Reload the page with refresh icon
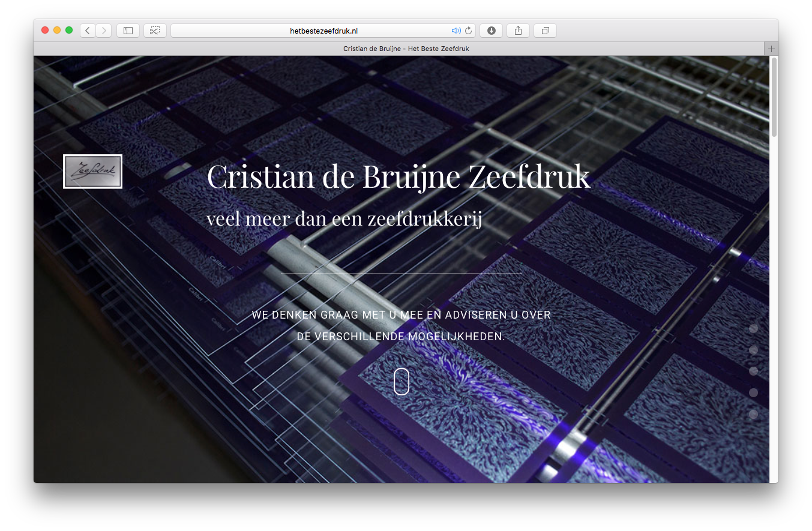812x531 pixels. 469,31
